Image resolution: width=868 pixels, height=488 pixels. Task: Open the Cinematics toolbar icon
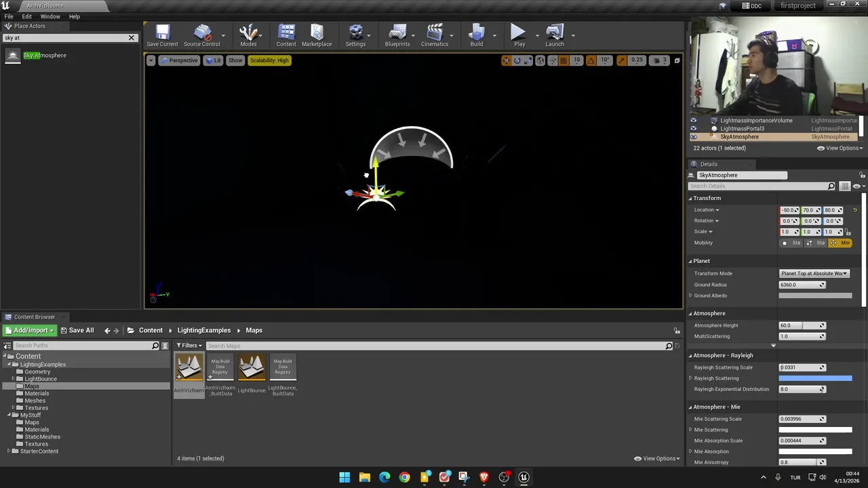click(x=435, y=36)
